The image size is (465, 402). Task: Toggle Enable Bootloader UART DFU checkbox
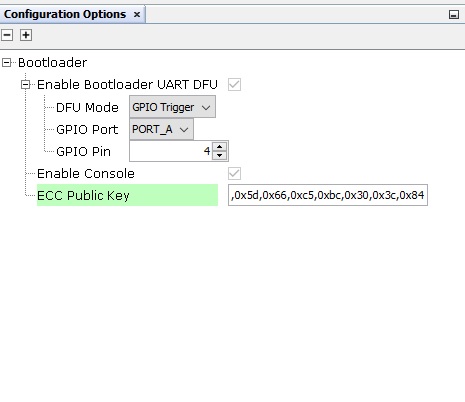click(x=234, y=84)
